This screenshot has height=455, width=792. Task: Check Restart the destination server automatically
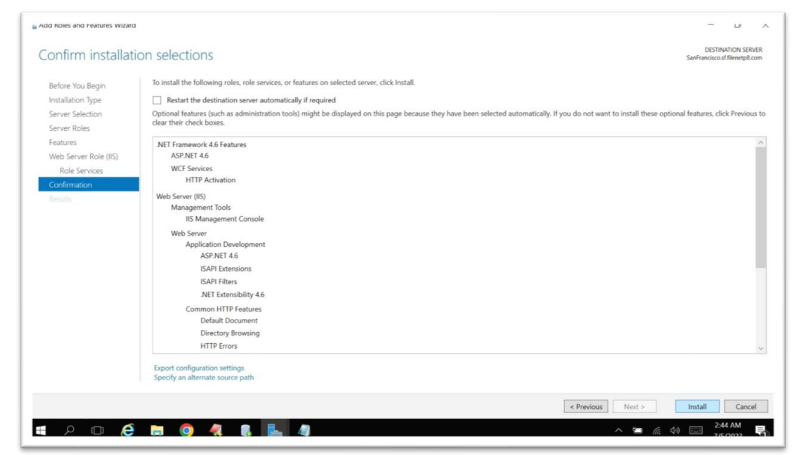157,100
